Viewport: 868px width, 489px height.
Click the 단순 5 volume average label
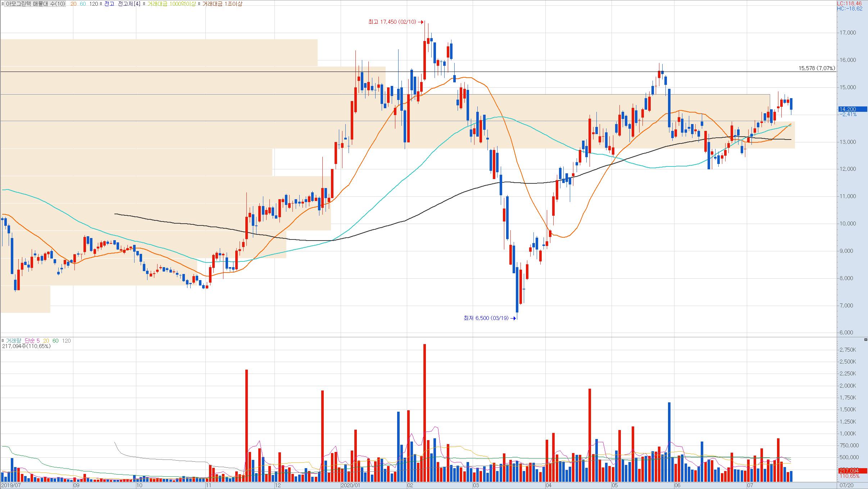[x=32, y=341]
